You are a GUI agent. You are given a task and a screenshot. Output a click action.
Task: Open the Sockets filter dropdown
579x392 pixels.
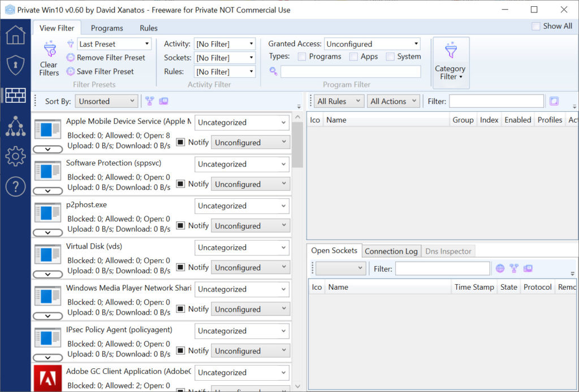(224, 58)
